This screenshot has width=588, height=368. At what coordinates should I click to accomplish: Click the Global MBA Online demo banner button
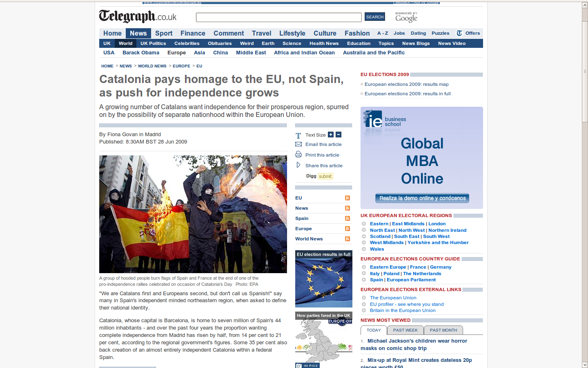pos(422,198)
